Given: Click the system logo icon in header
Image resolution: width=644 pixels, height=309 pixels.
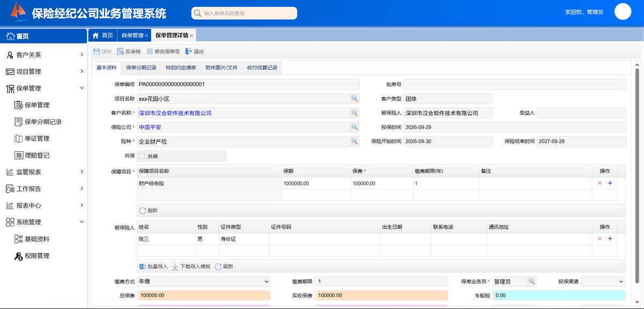Looking at the screenshot, I should coord(18,10).
